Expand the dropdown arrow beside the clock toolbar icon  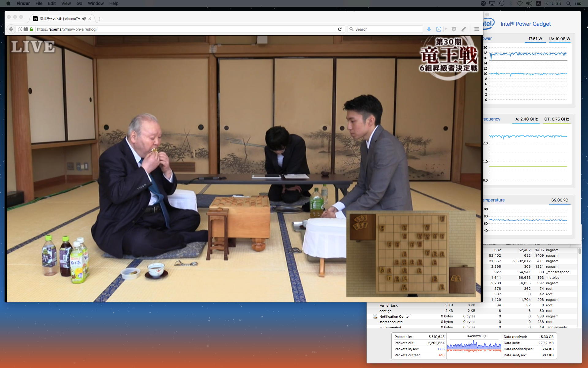pyautogui.click(x=446, y=29)
